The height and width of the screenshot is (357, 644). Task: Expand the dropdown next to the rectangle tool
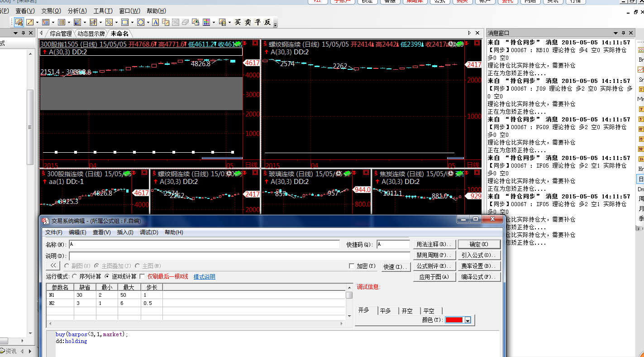coord(132,22)
